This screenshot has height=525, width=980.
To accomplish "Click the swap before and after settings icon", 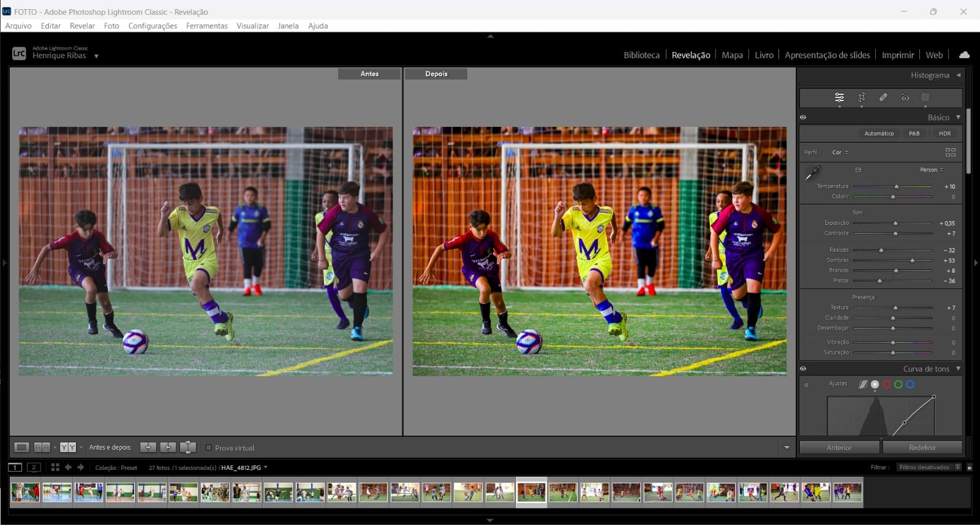I will (188, 448).
